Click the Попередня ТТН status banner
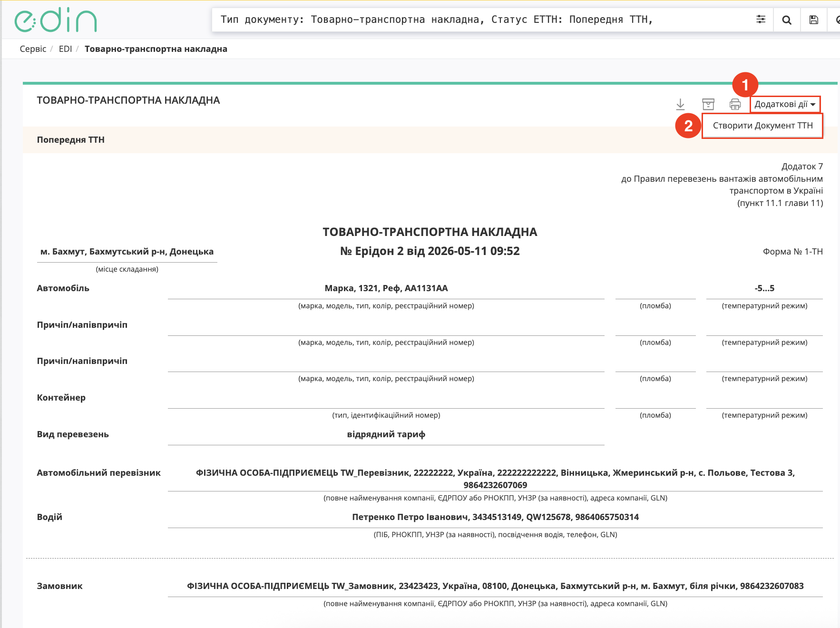The width and height of the screenshot is (840, 628). tap(430, 140)
